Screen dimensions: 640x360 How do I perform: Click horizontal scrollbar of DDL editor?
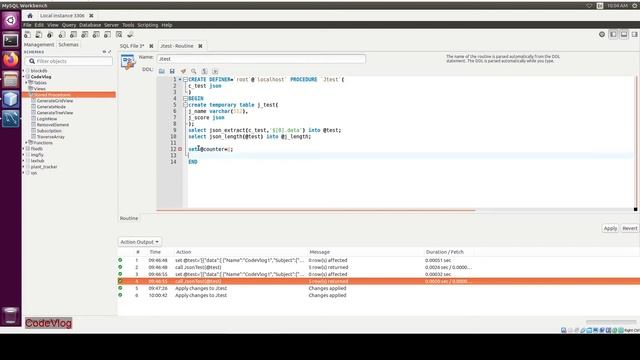coord(316,210)
